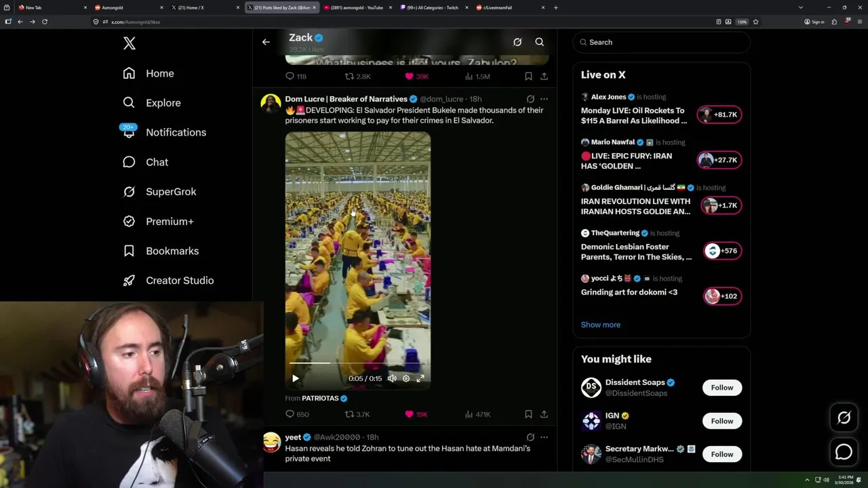868x488 pixels.
Task: Share Dom Lucre's post
Action: point(544,414)
